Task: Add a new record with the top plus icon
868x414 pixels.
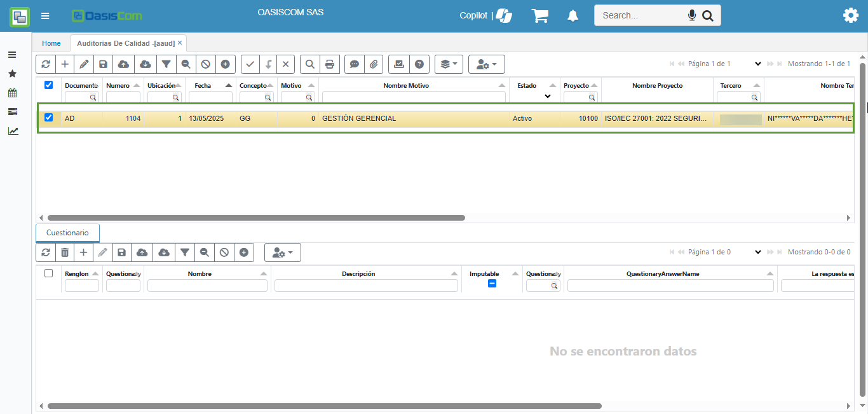Action: [x=65, y=64]
